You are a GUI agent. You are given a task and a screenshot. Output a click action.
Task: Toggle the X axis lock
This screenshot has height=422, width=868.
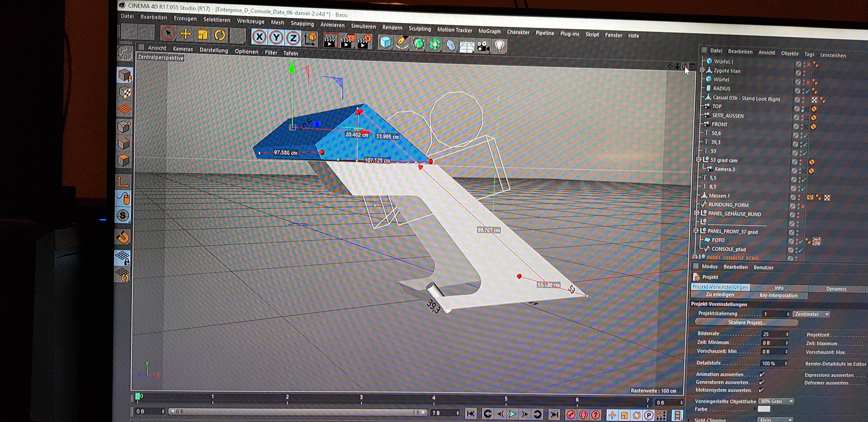pyautogui.click(x=259, y=37)
